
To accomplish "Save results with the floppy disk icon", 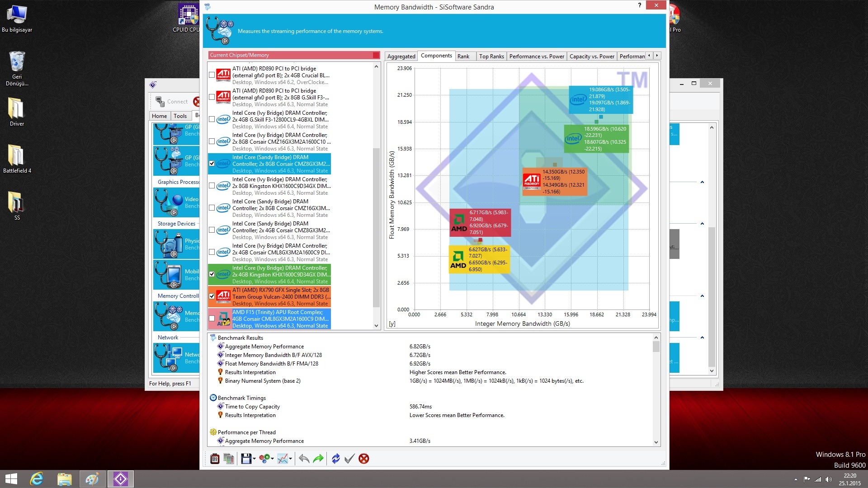I will pos(246,459).
